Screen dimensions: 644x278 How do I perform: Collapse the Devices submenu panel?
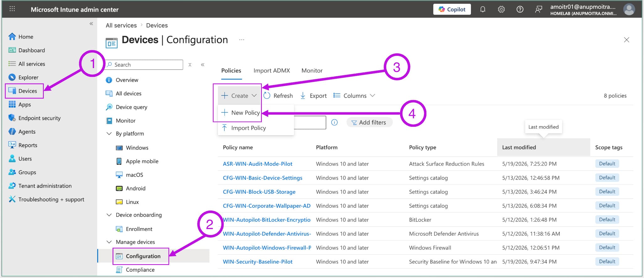tap(203, 65)
